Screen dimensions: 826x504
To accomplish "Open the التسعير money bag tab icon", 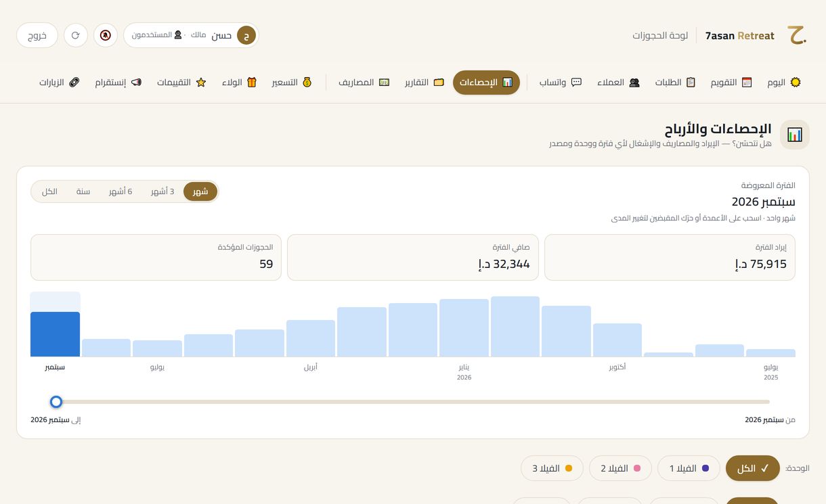I will [307, 83].
